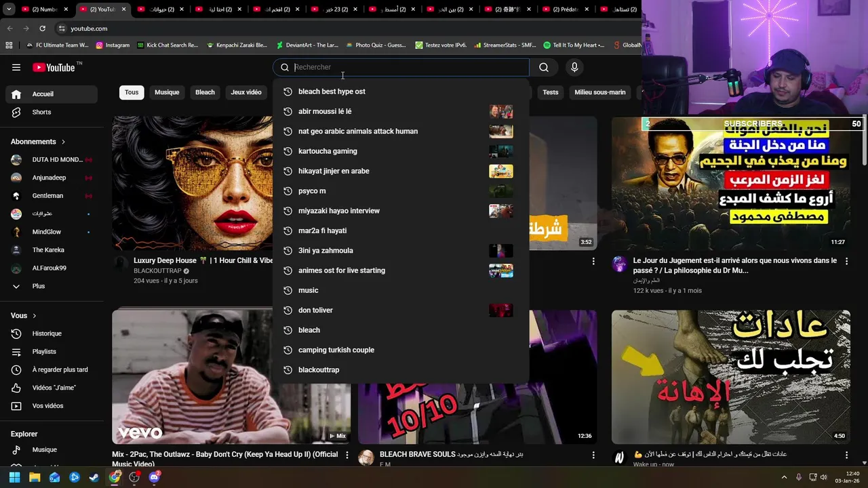Open Shorts in the sidebar
The width and height of the screenshot is (868, 488).
[52, 112]
